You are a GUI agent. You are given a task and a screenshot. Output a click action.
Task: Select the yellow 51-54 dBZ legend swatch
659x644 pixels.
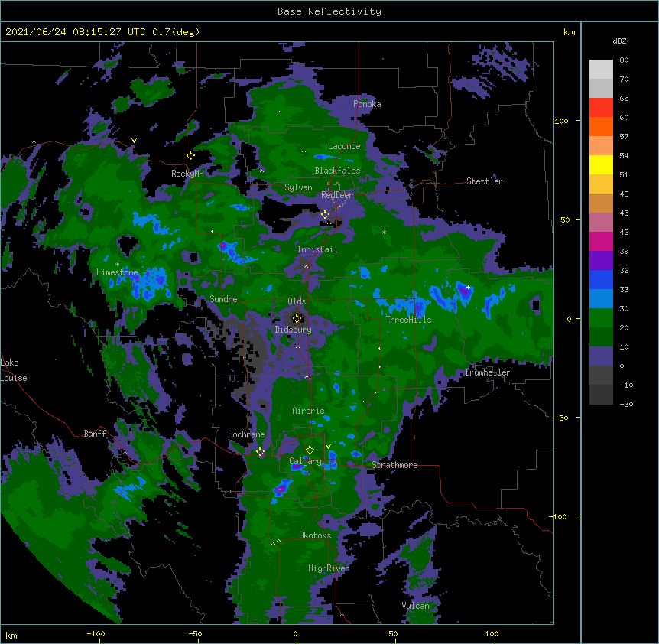tap(601, 164)
